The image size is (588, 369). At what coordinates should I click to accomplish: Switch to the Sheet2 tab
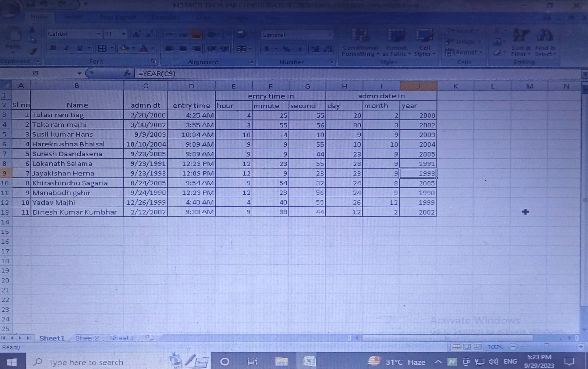point(87,338)
